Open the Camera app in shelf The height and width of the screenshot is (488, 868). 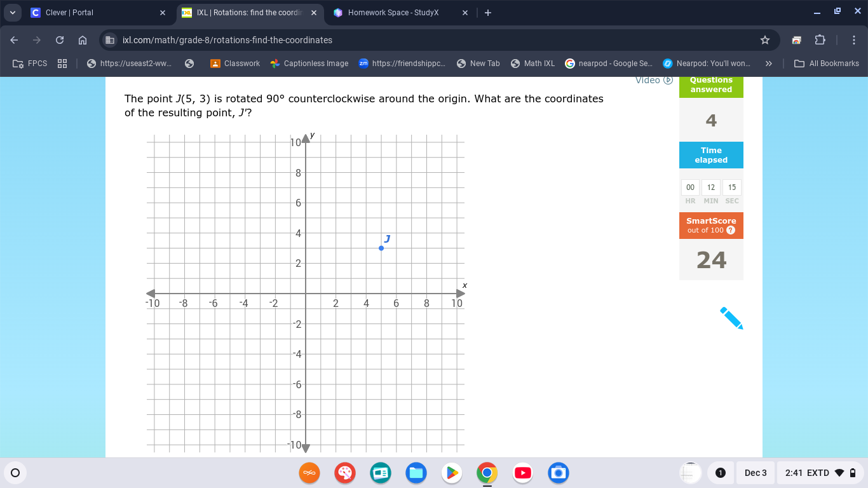(x=559, y=473)
